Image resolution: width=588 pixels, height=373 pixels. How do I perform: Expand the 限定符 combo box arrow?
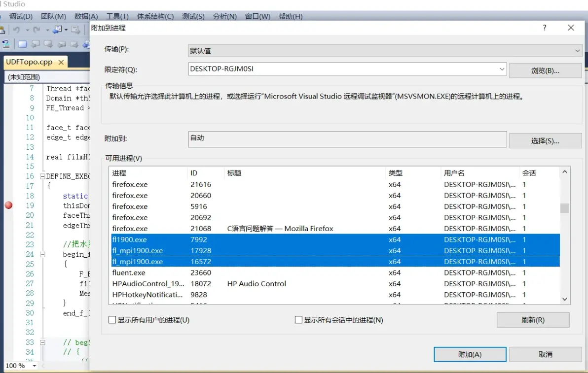[502, 69]
